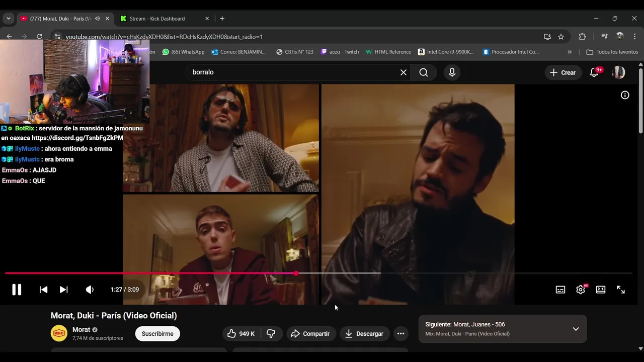Show more bookmarks with double chevron
Viewport: 644px width, 362px height.
(x=570, y=52)
